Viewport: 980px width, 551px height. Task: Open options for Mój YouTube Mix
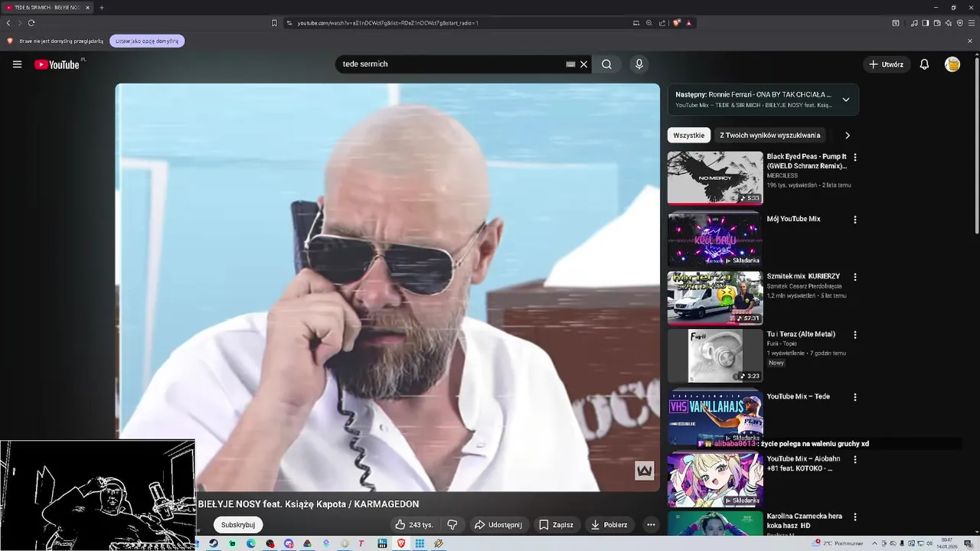(x=855, y=219)
